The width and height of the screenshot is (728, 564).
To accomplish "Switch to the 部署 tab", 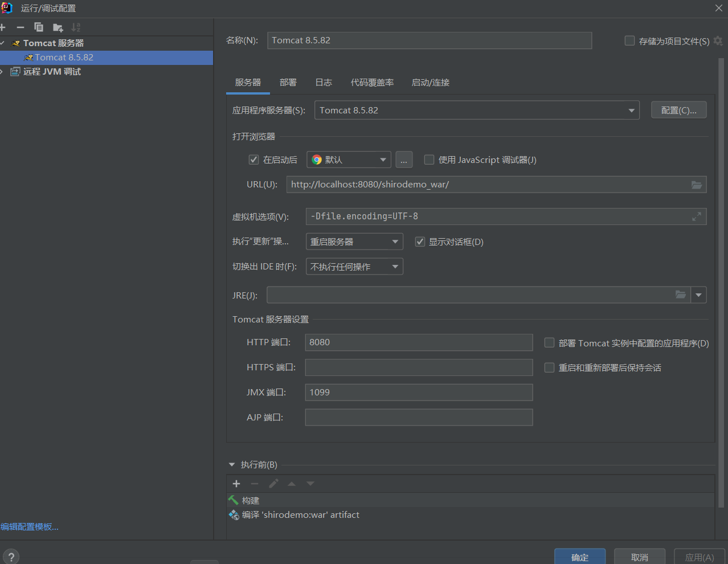I will (x=288, y=83).
